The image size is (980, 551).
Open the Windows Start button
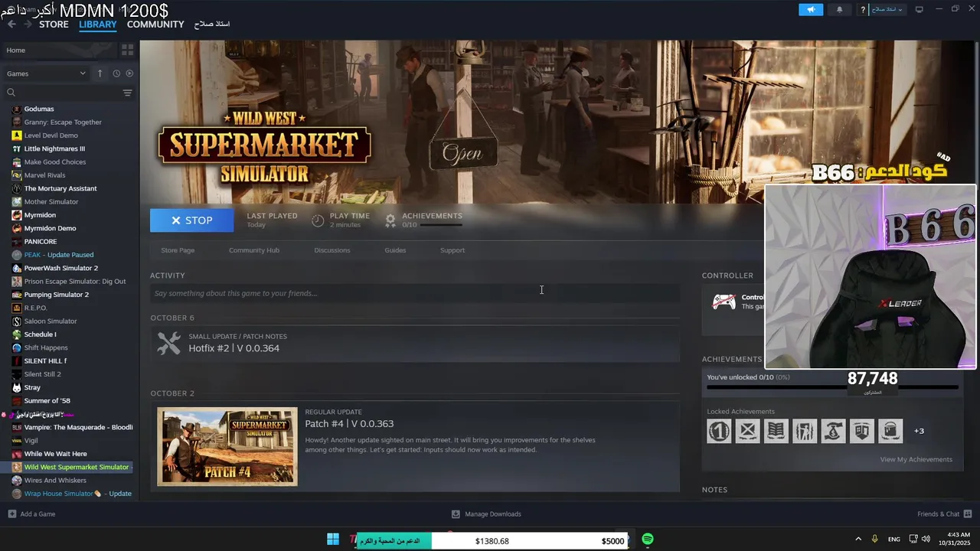click(333, 540)
